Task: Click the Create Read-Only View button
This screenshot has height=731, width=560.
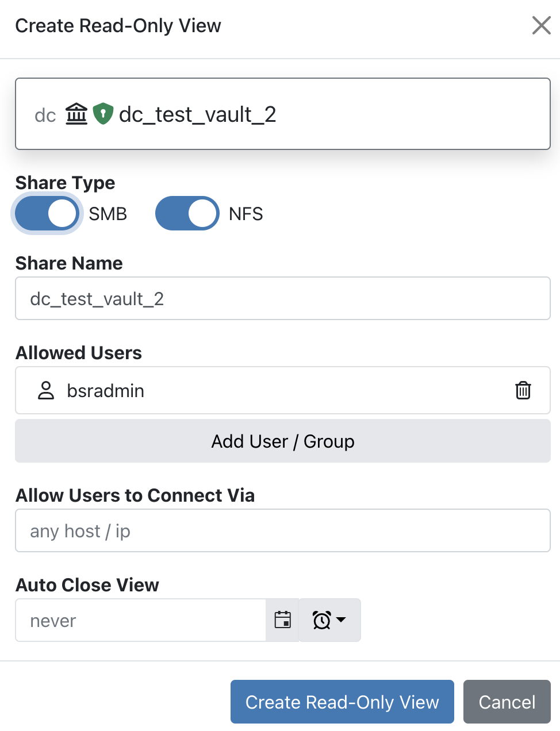Action: 342,702
